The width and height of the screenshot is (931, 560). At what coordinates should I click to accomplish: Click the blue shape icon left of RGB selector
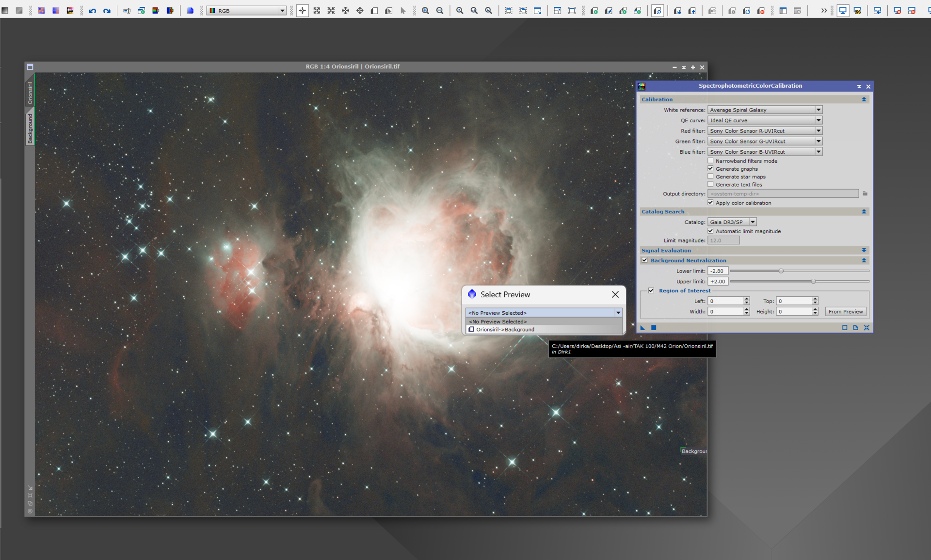point(190,11)
